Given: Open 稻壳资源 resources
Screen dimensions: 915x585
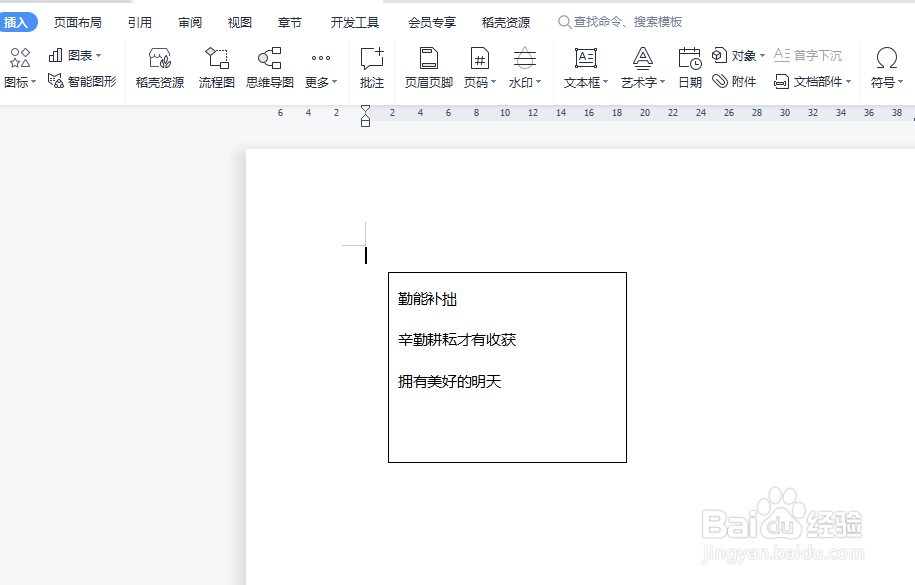Looking at the screenshot, I should [160, 68].
